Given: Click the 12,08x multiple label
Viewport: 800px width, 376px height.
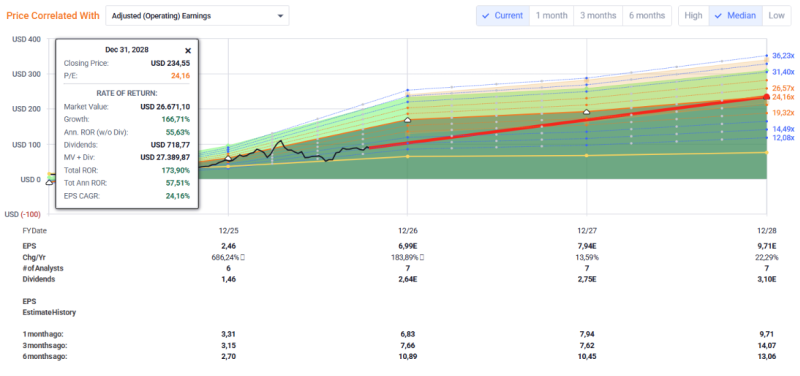Looking at the screenshot, I should [x=783, y=138].
